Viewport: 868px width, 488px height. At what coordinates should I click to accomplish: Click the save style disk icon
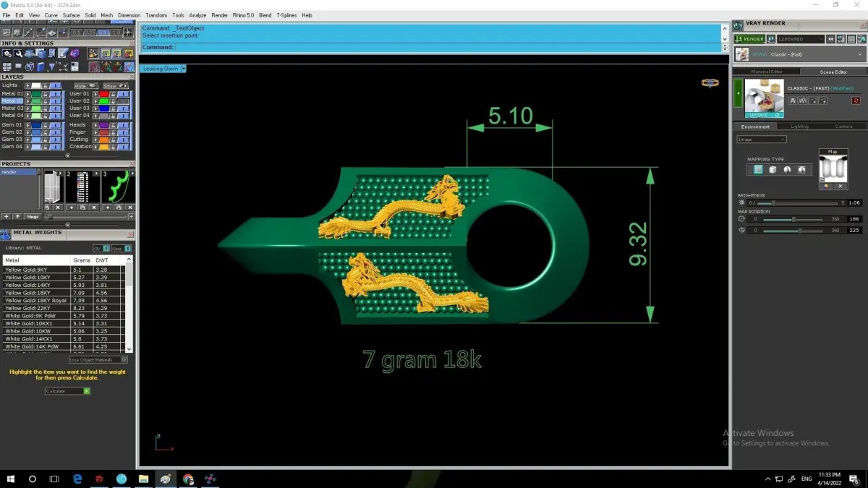click(793, 100)
